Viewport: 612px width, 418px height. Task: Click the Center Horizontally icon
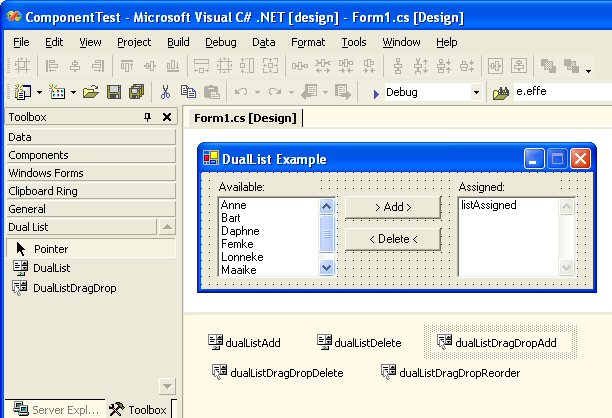[x=495, y=66]
